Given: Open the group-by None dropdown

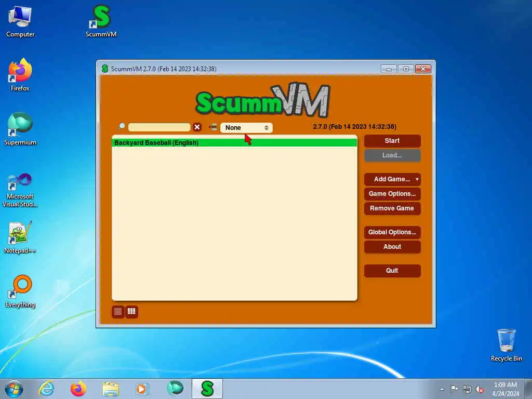Looking at the screenshot, I should click(246, 128).
